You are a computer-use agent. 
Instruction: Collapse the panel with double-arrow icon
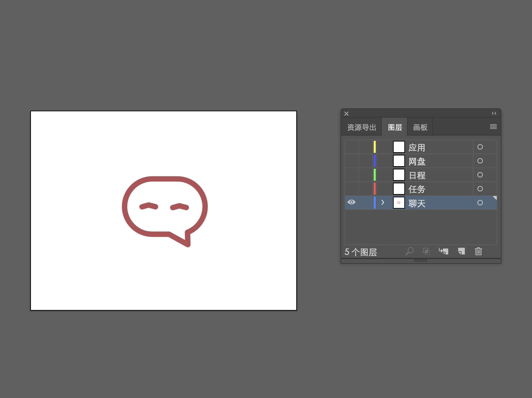pyautogui.click(x=494, y=113)
